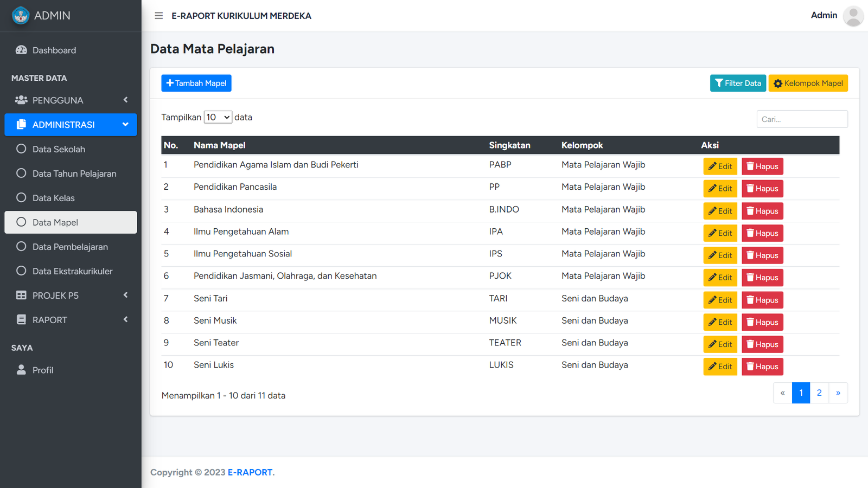Open the E-RAPORT footer link
Image resolution: width=868 pixels, height=488 pixels.
(x=250, y=472)
